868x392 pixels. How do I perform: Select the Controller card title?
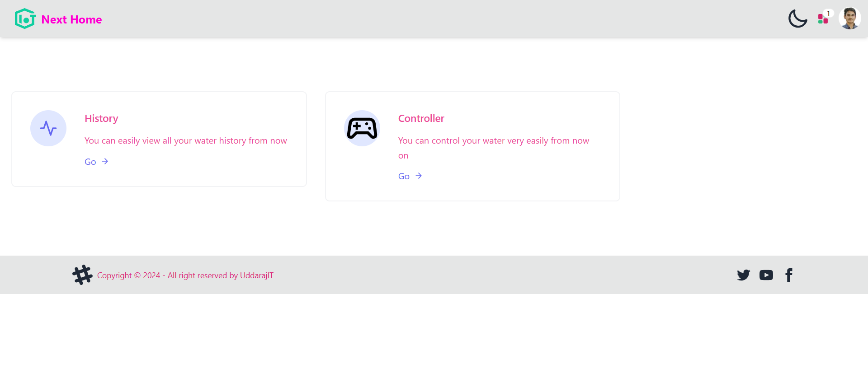pyautogui.click(x=421, y=118)
